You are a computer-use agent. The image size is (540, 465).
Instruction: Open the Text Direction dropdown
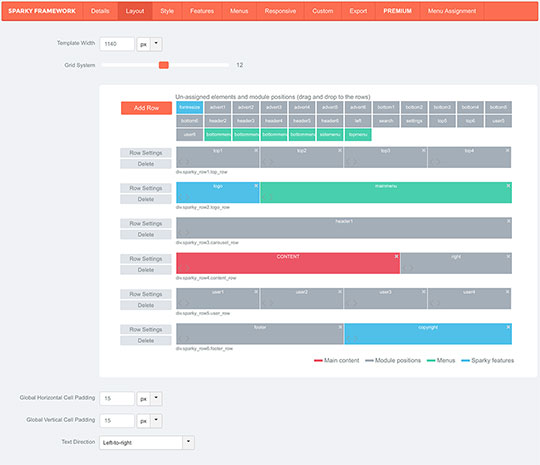pyautogui.click(x=147, y=443)
